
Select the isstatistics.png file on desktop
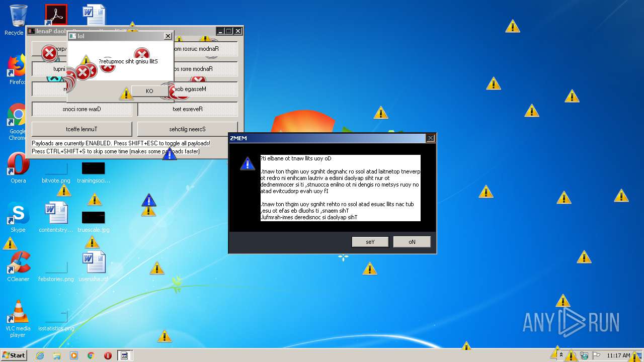point(56,320)
